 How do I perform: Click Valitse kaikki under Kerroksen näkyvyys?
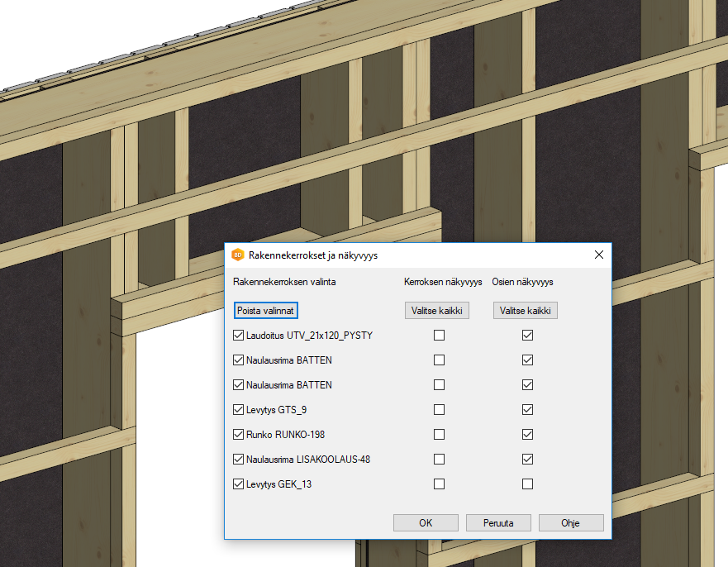[x=437, y=311]
